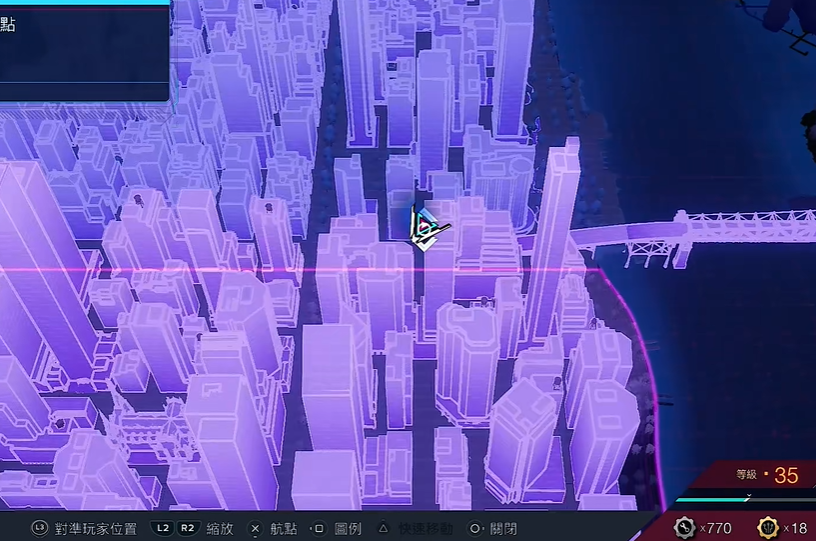The image size is (816, 541).
Task: Click the L2 zoom button icon
Action: click(x=163, y=529)
